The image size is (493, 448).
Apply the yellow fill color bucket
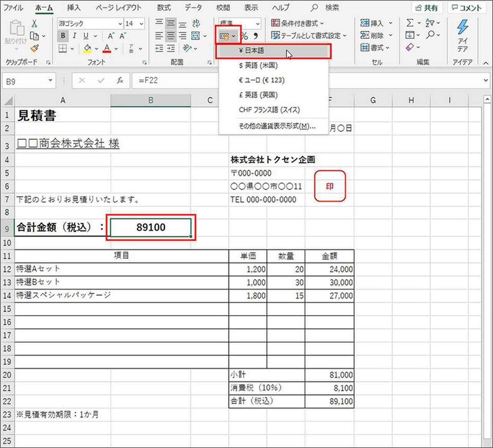pos(87,49)
